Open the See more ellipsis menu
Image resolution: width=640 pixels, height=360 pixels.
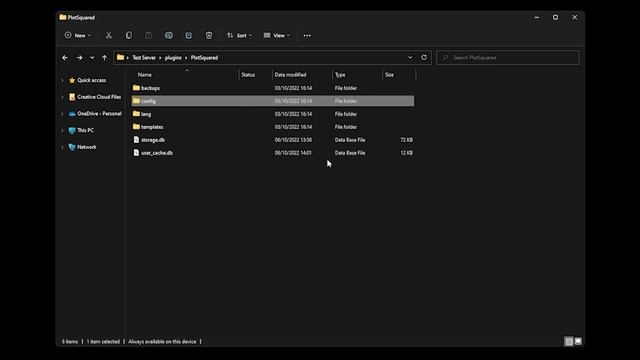click(307, 36)
